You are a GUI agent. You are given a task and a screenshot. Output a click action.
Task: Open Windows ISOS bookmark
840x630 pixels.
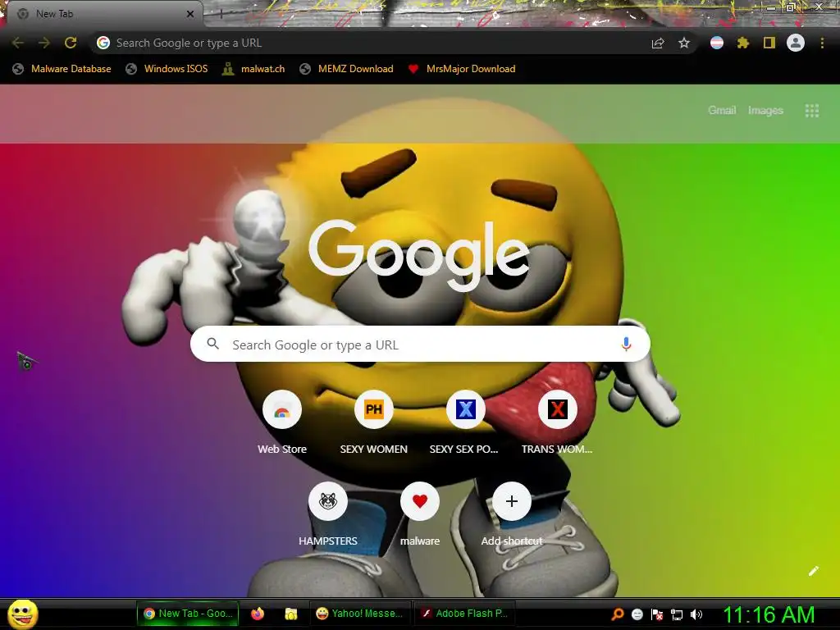coord(167,69)
